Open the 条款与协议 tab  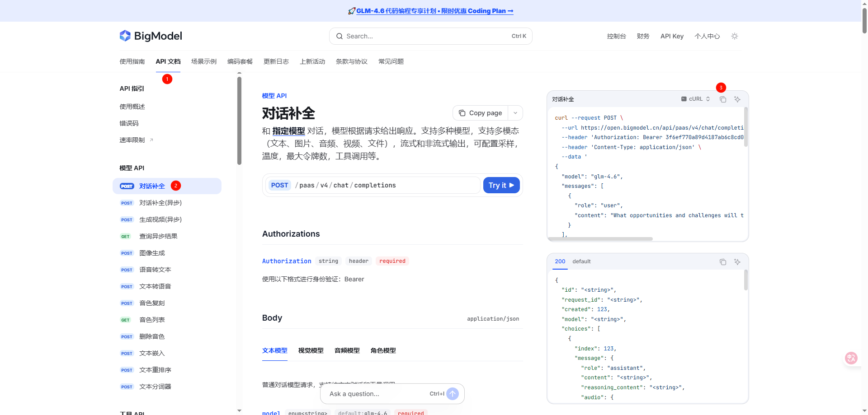[x=352, y=61]
